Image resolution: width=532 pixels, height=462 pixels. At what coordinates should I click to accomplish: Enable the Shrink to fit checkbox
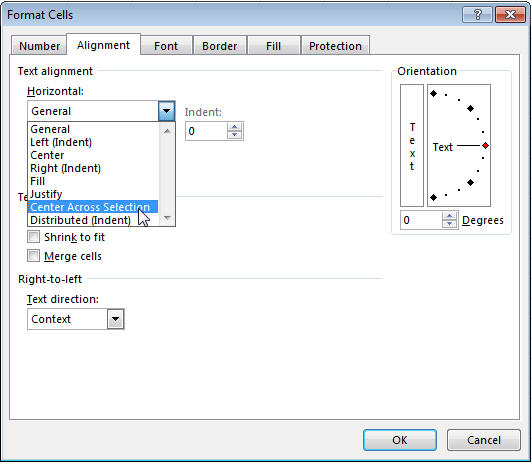[x=34, y=236]
